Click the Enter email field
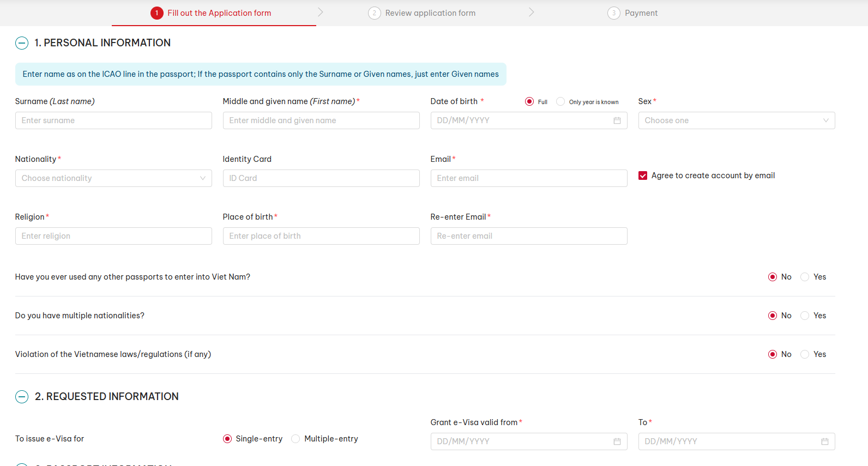868x466 pixels. tap(528, 178)
